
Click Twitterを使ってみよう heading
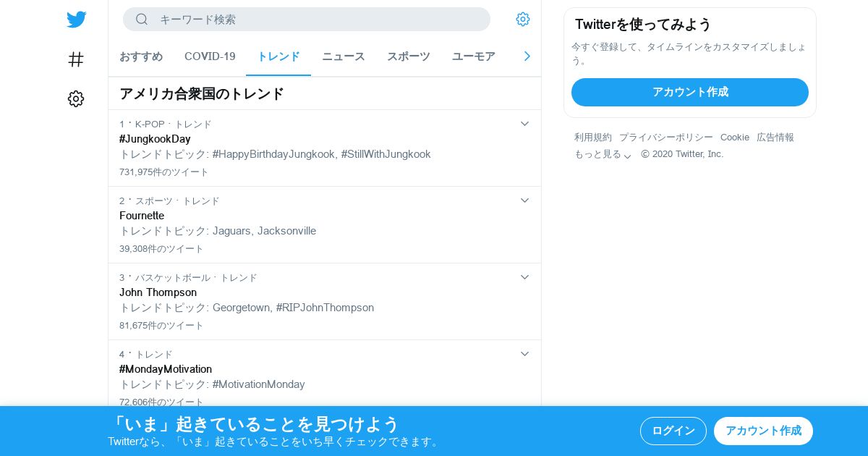point(643,24)
